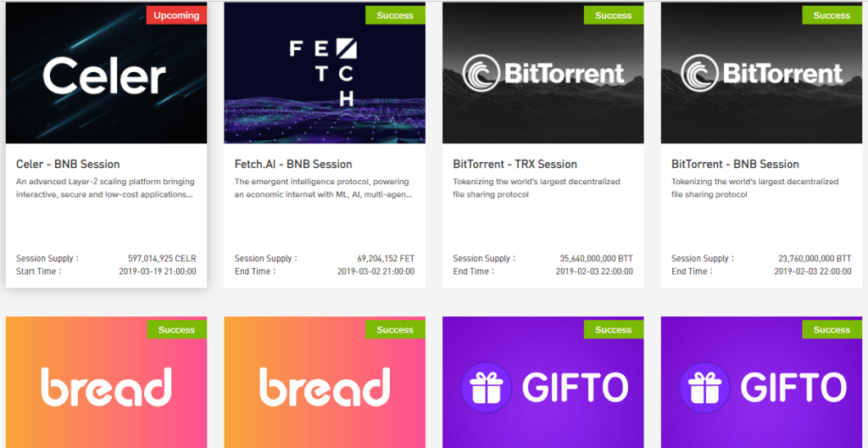This screenshot has height=448, width=868.
Task: Open Fetch.AI - BNB Session title
Action: [x=293, y=164]
